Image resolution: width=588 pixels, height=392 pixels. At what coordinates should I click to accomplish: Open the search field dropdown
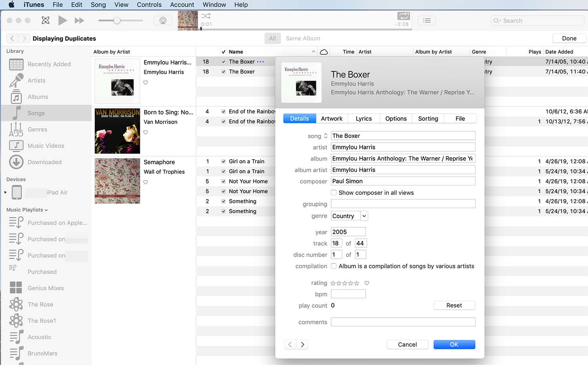497,21
